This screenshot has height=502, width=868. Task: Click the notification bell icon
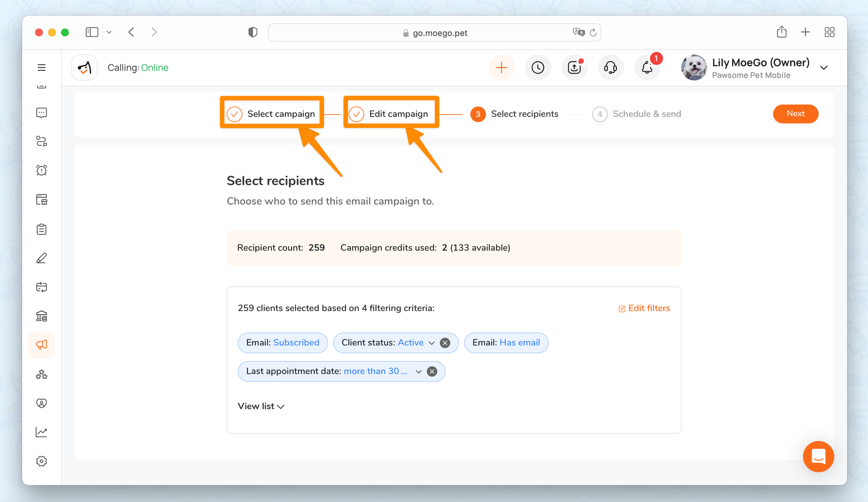pos(647,68)
